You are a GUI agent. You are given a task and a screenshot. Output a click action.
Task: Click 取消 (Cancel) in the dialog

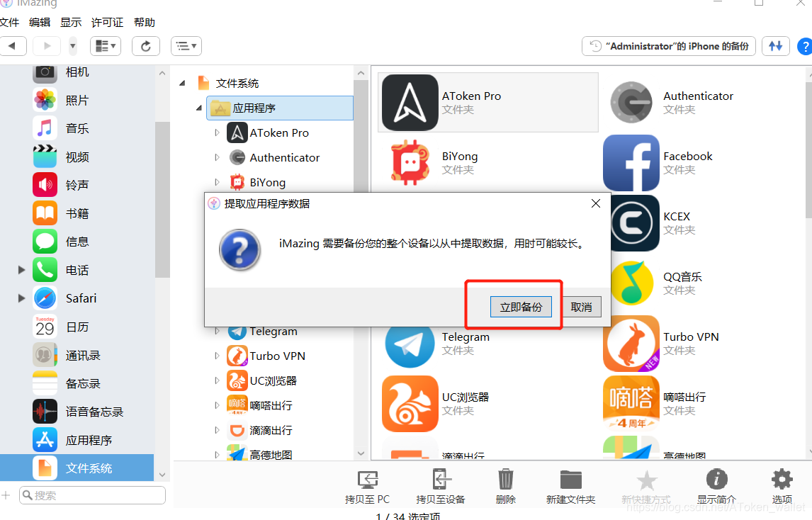coord(582,307)
